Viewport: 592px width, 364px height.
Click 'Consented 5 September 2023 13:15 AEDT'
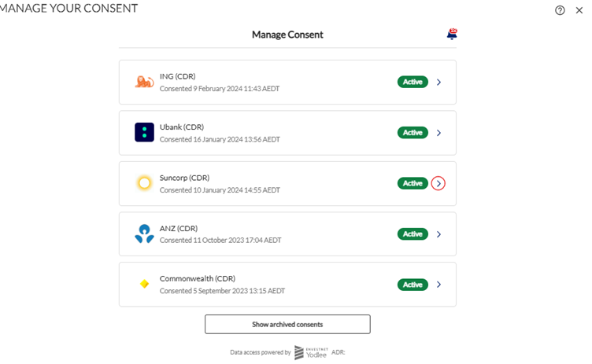[222, 291]
